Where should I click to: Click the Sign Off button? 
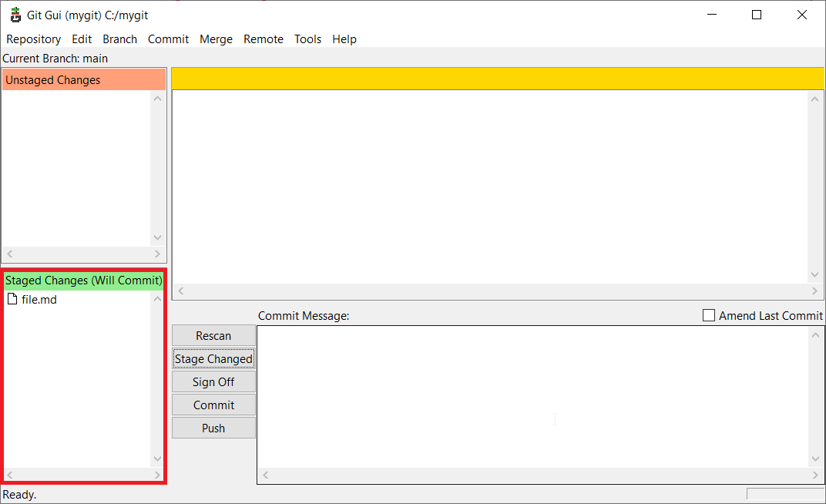click(x=213, y=382)
